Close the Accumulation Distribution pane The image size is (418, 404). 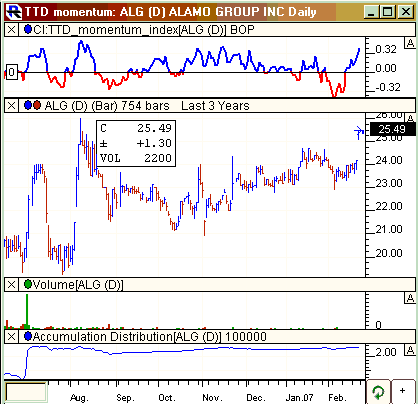11,337
